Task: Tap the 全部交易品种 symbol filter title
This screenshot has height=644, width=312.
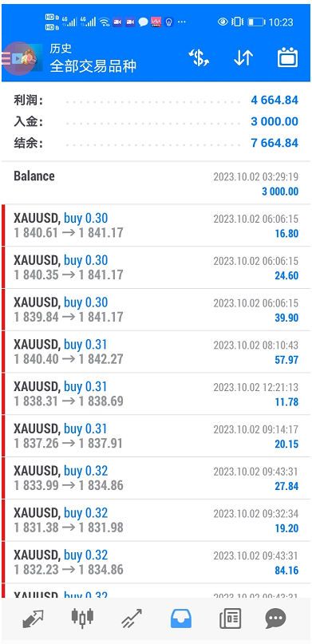Action: point(93,65)
